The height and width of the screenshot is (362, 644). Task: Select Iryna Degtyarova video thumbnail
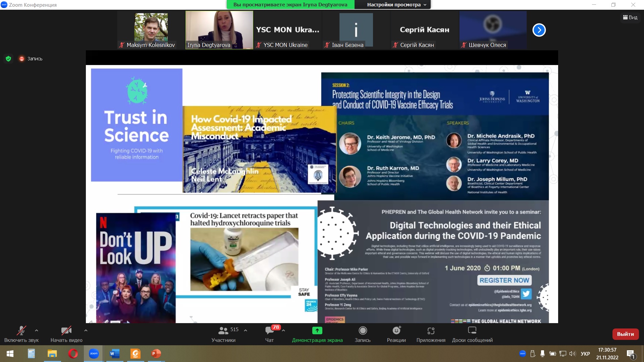click(219, 29)
